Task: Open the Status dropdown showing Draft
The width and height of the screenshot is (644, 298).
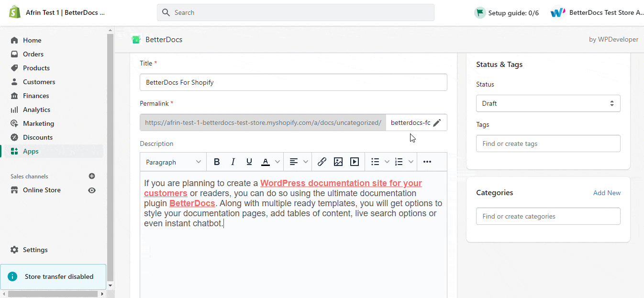Action: [x=547, y=103]
